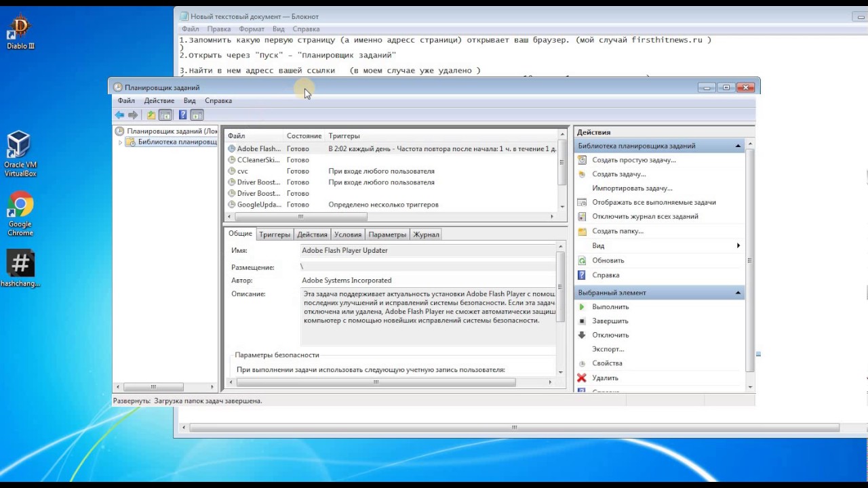Click the Файл column header in task list
Image resolution: width=868 pixels, height=488 pixels.
(254, 136)
